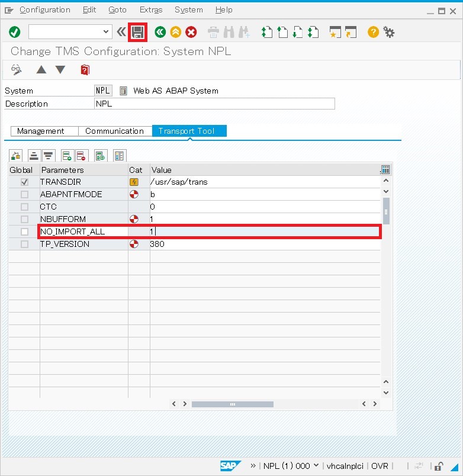
Task: Click the Details list icon in table toolbar
Action: tap(120, 156)
